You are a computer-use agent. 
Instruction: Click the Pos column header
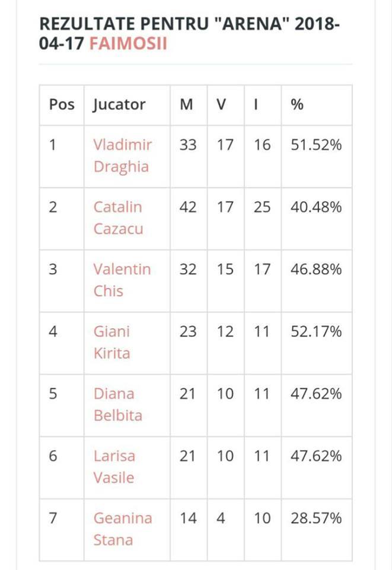[x=62, y=104]
